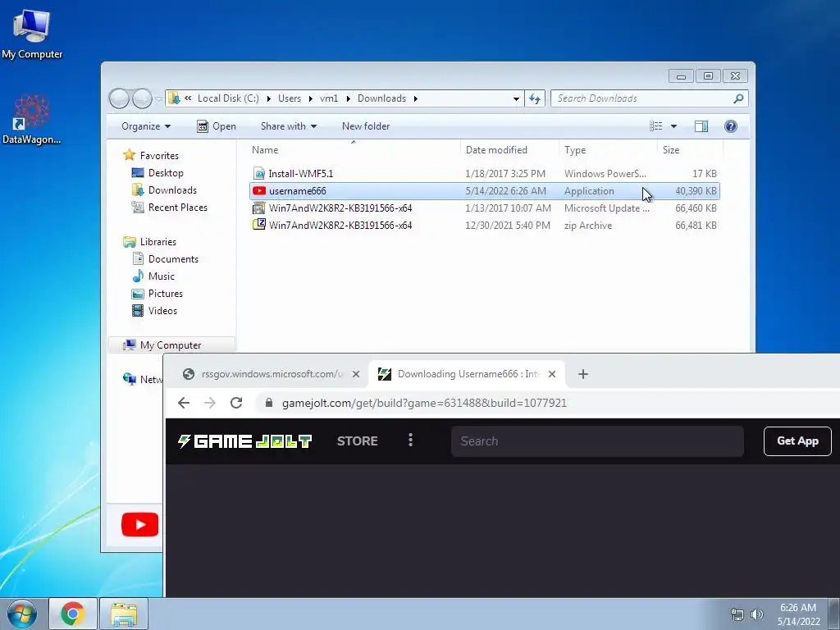Screen dimensions: 840x630
Task: Open a new Chrome tab
Action: (583, 374)
